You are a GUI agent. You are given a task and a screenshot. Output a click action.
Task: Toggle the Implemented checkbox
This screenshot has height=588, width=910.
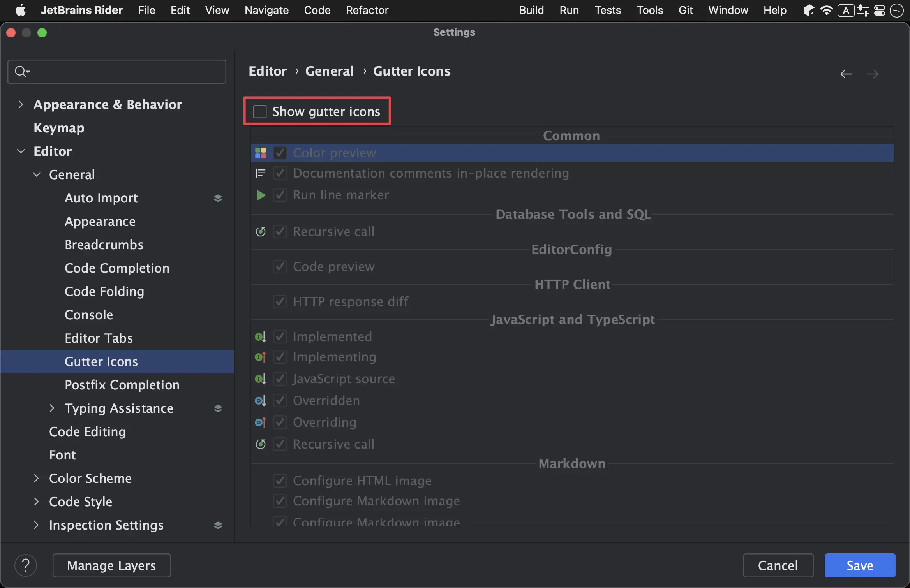(x=280, y=336)
